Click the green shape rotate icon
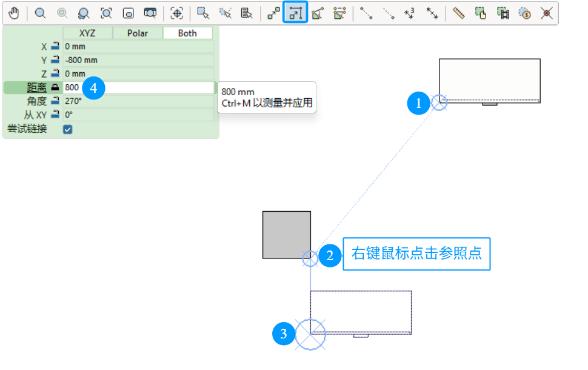 (318, 13)
